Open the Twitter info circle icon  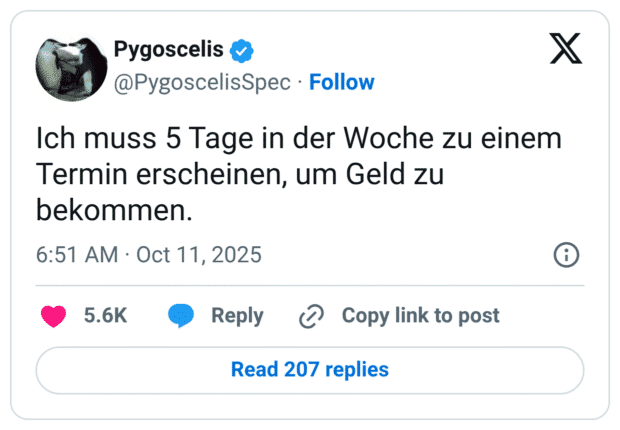(567, 255)
